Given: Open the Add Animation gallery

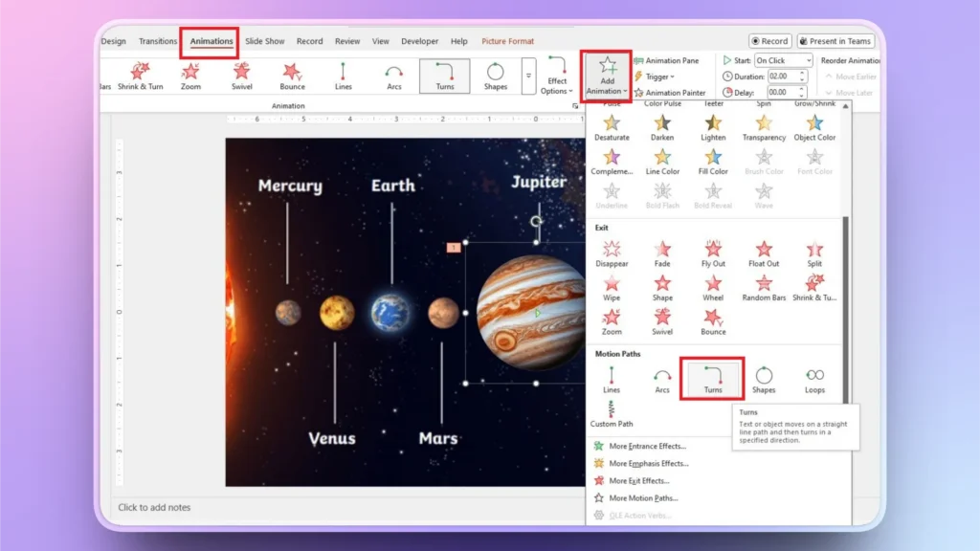Looking at the screenshot, I should pyautogui.click(x=607, y=75).
